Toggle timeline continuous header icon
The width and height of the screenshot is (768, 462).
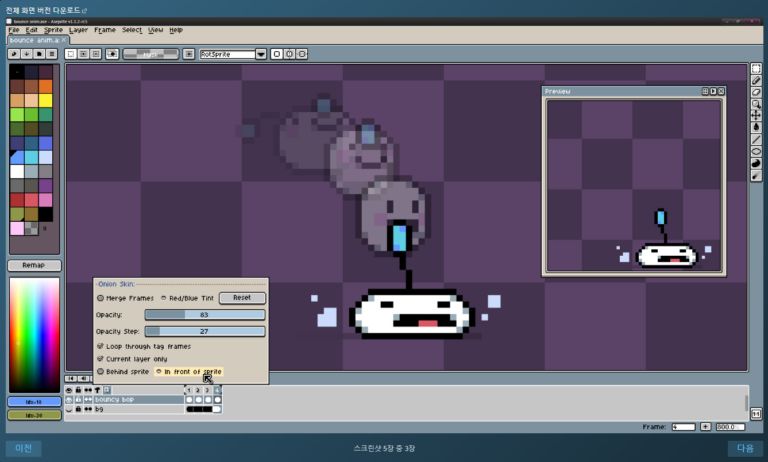click(88, 390)
